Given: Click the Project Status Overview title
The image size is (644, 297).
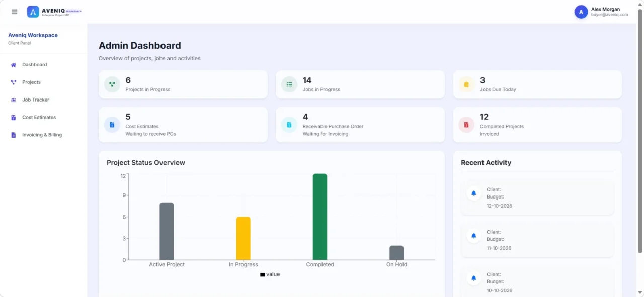Looking at the screenshot, I should (x=146, y=163).
